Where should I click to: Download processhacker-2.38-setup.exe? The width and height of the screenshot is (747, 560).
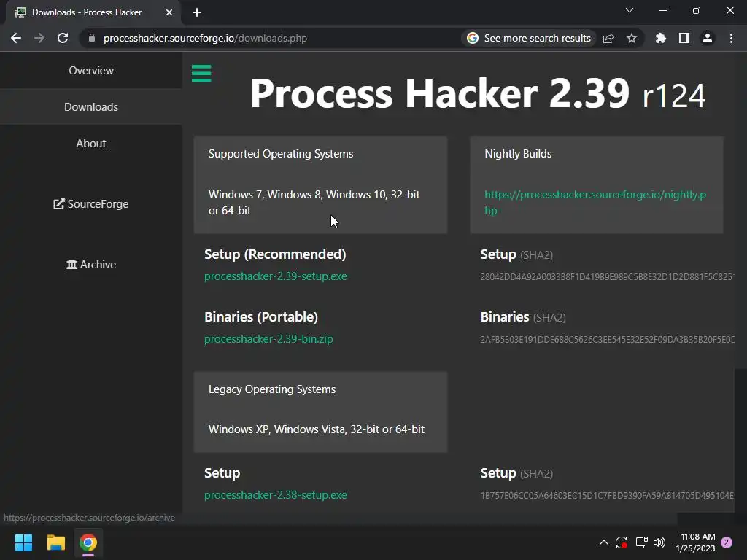point(275,495)
